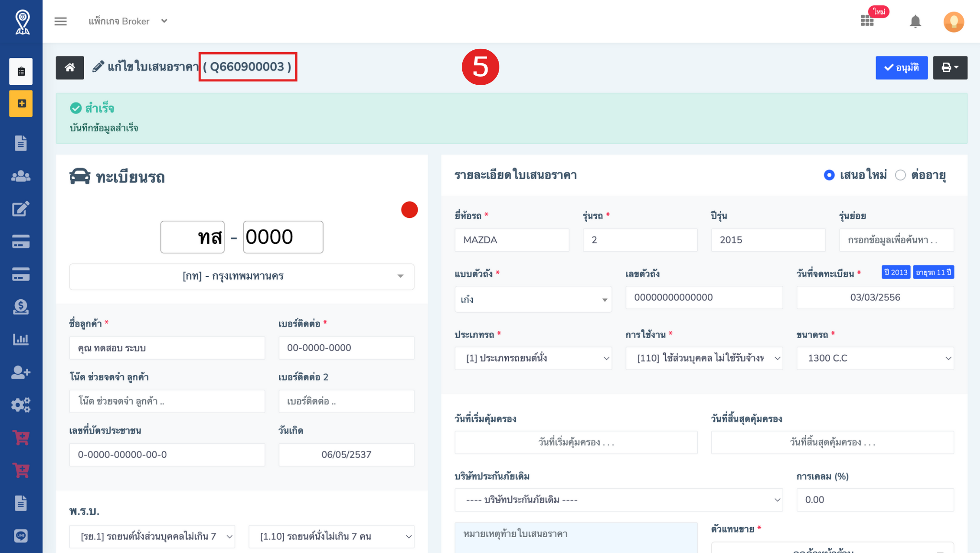
Task: Open the lower red cart sidebar icon
Action: [x=21, y=470]
